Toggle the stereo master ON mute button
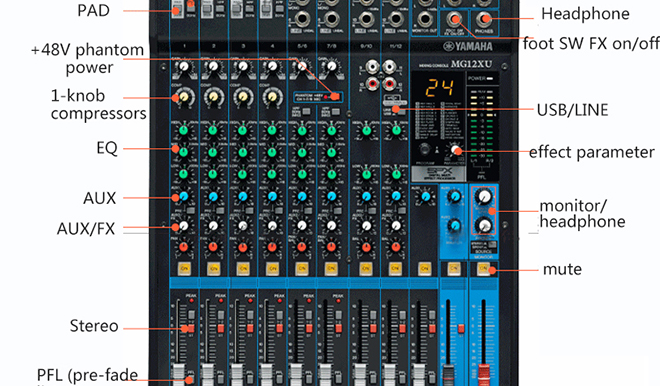The image size is (660, 386). coord(483,268)
